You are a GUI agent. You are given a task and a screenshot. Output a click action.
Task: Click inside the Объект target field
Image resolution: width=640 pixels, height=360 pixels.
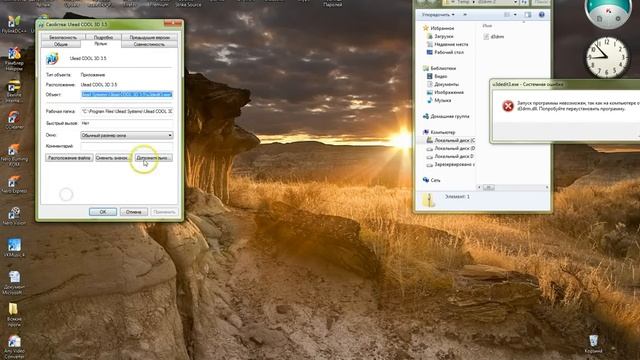tap(127, 94)
